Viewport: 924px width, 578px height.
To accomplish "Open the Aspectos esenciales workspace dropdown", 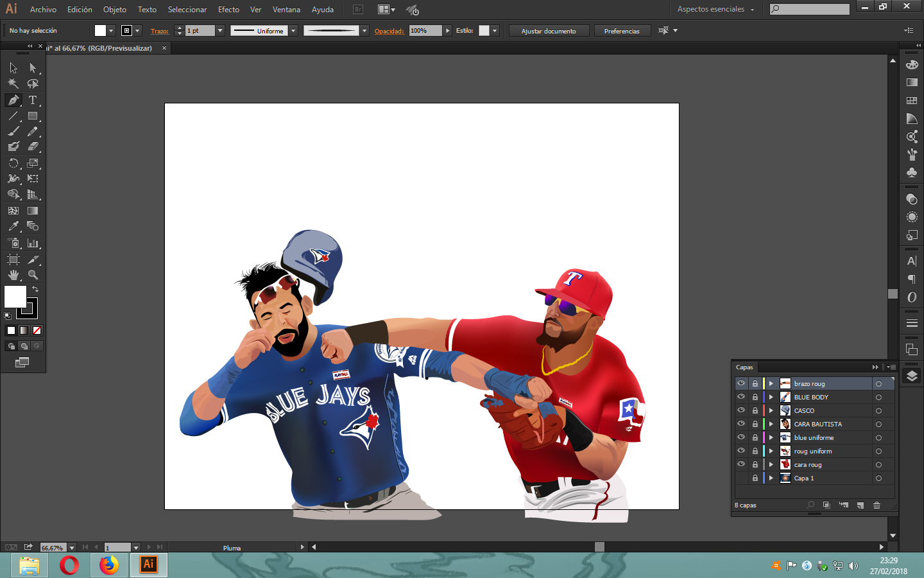I will point(715,9).
